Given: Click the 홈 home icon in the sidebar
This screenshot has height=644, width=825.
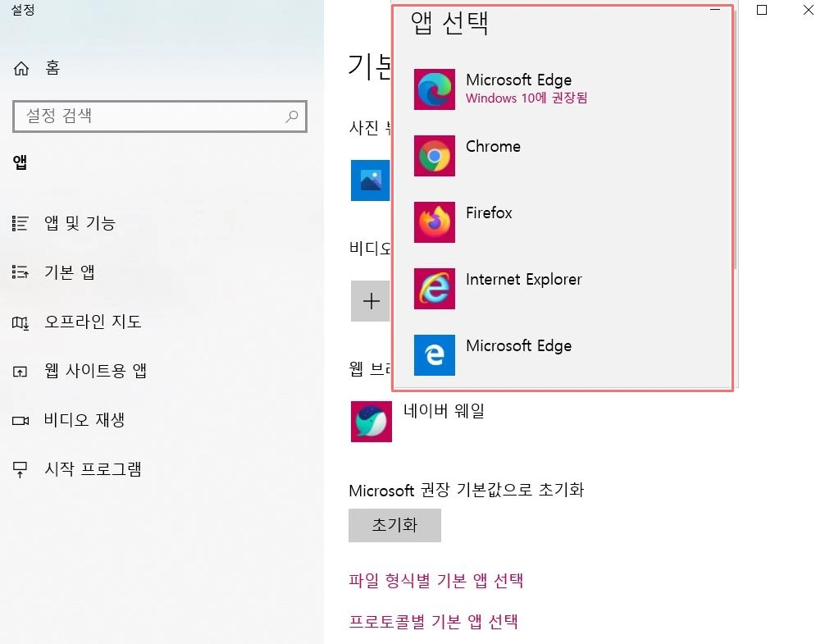Looking at the screenshot, I should click(x=20, y=68).
